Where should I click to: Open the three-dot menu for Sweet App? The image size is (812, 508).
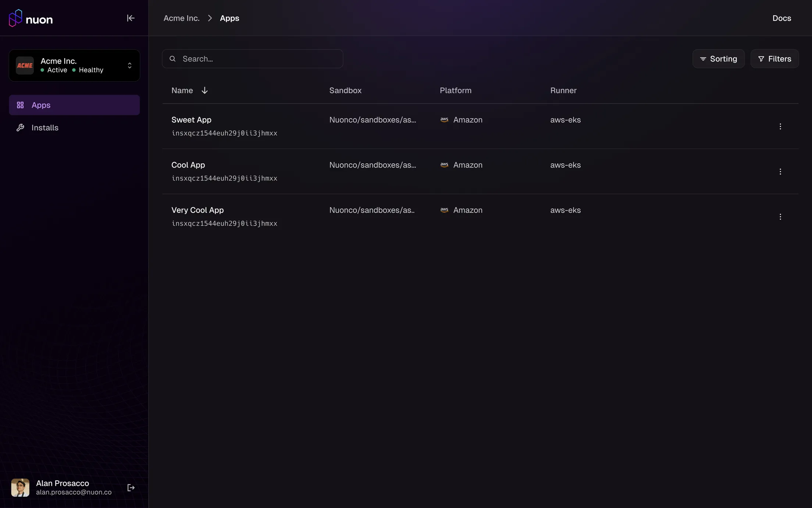[x=780, y=126]
